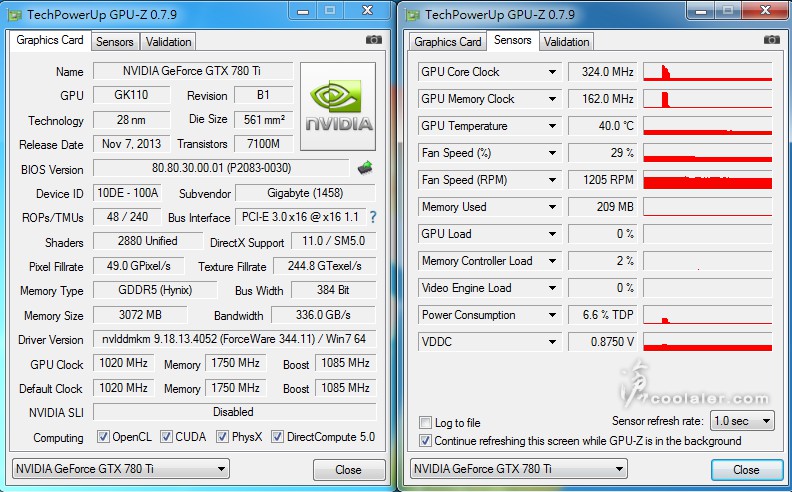Open the VDDC sensor dropdown
792x492 pixels.
(x=552, y=342)
